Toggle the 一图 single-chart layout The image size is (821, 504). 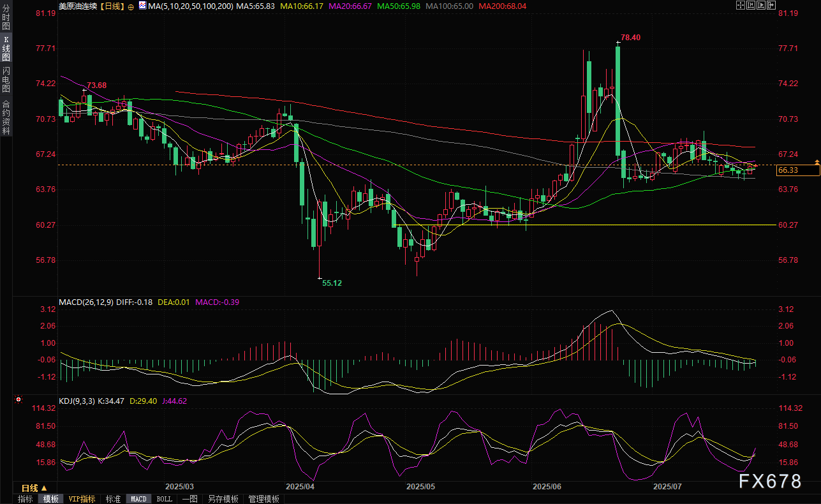189,499
